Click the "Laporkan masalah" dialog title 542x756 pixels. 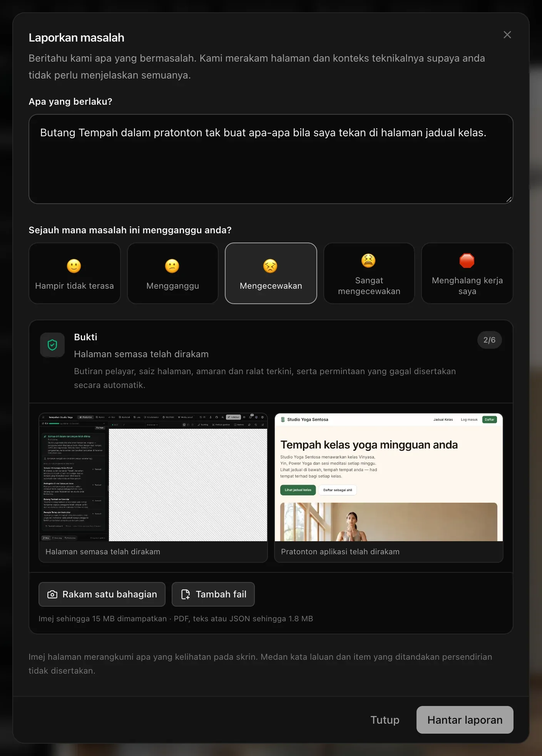(76, 38)
